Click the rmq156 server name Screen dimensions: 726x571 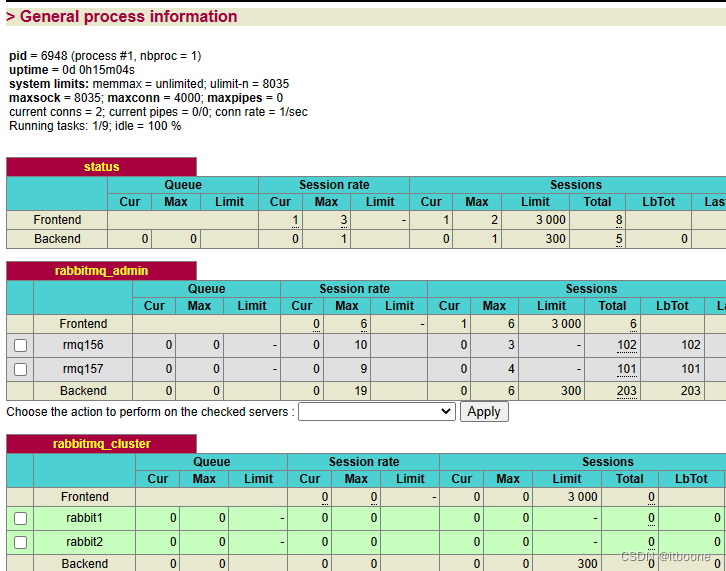click(x=83, y=345)
